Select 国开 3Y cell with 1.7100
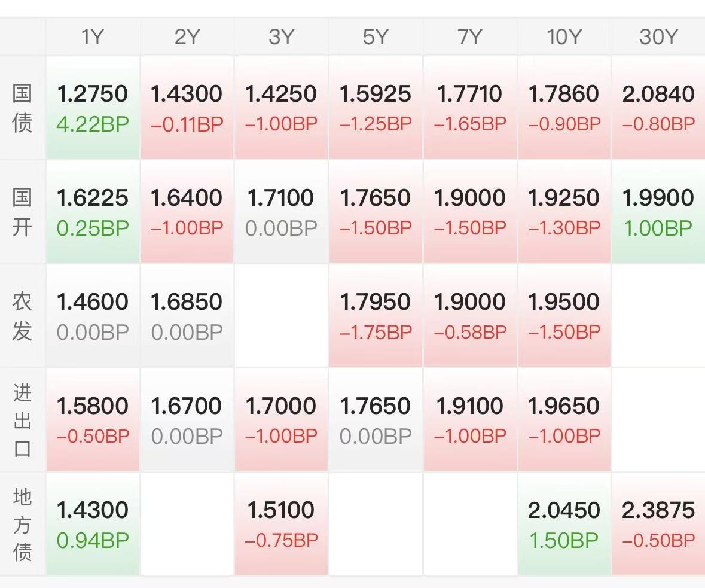This screenshot has width=705, height=588. coord(281,212)
